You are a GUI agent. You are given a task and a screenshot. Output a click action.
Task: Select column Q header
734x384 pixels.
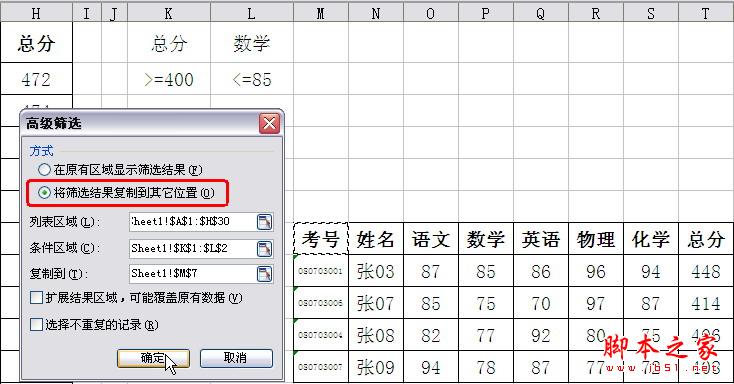pos(541,14)
